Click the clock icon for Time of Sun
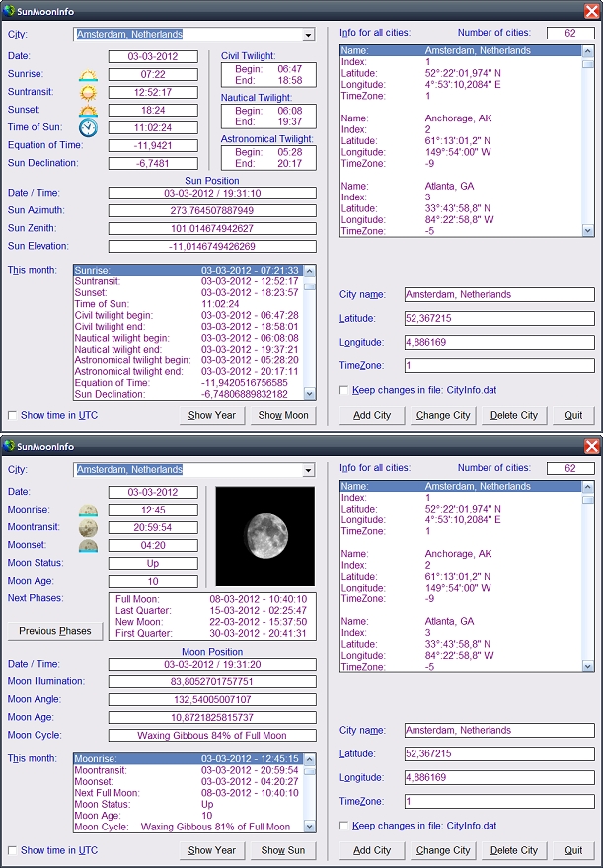 tap(89, 128)
